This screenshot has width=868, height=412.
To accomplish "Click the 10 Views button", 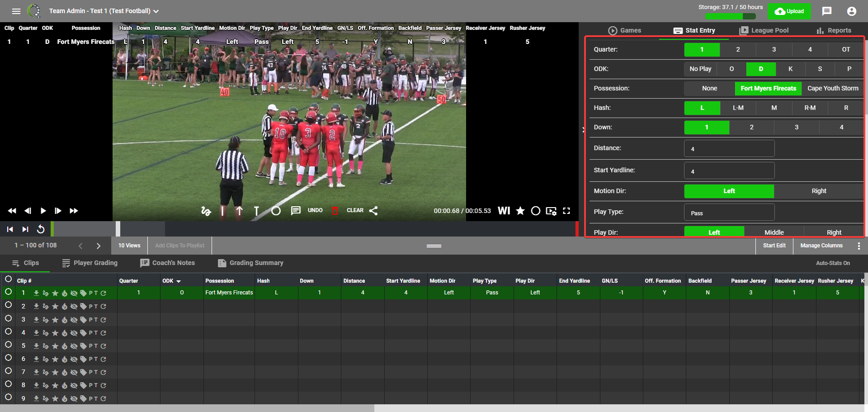I will pyautogui.click(x=129, y=246).
